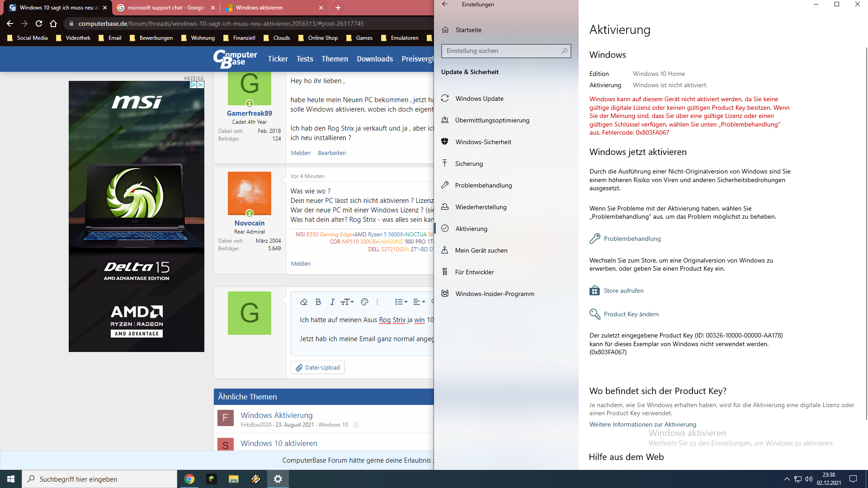Click the Chrome home button
868x488 pixels.
coord(53,23)
